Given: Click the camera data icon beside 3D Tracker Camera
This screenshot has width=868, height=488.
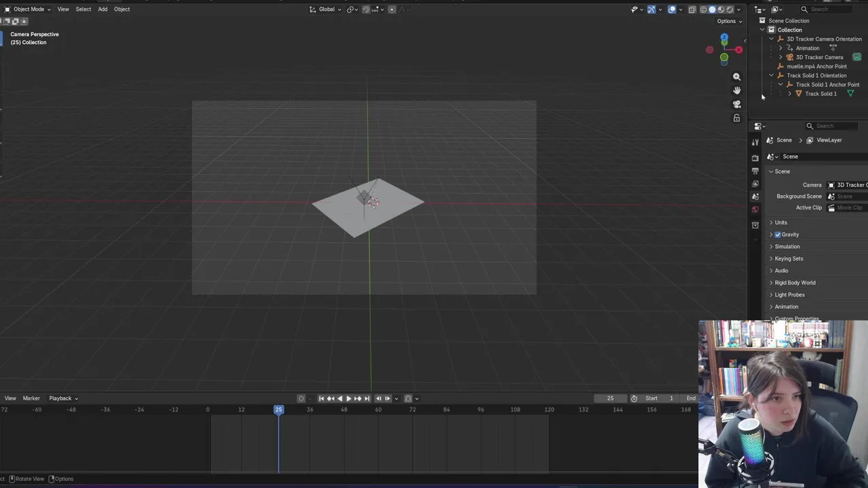Looking at the screenshot, I should click(857, 57).
